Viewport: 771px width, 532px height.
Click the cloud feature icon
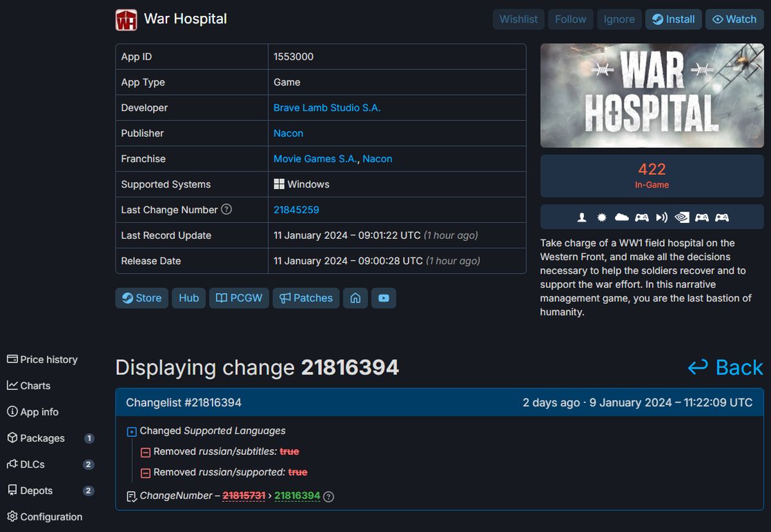(621, 217)
